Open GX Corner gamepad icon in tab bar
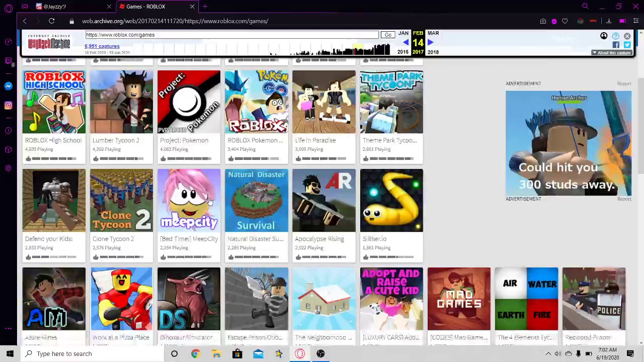The width and height of the screenshot is (644, 362). pyautogui.click(x=25, y=7)
